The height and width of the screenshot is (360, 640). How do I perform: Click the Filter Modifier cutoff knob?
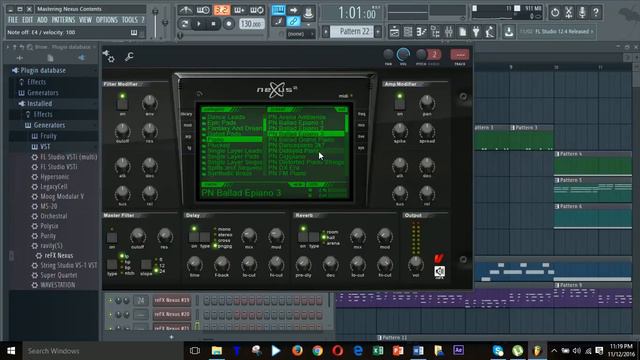122,131
